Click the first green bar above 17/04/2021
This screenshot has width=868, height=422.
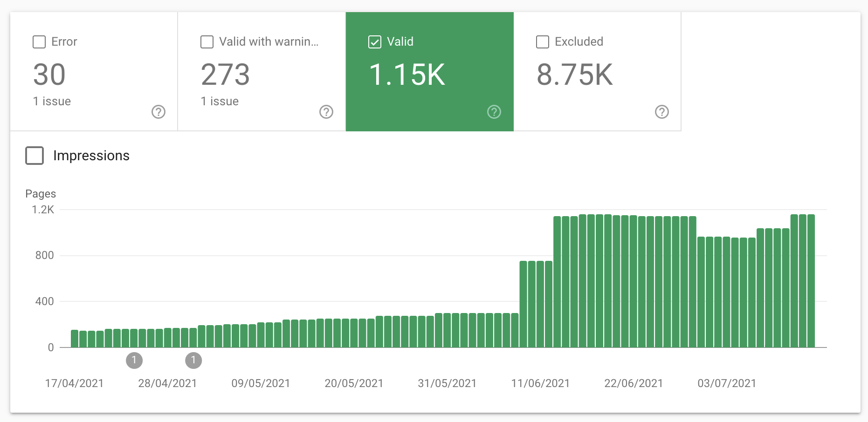point(75,339)
